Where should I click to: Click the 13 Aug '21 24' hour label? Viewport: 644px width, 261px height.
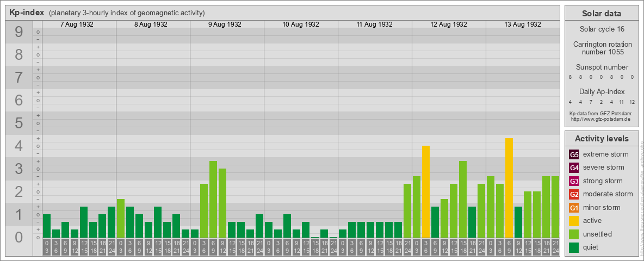[555, 247]
